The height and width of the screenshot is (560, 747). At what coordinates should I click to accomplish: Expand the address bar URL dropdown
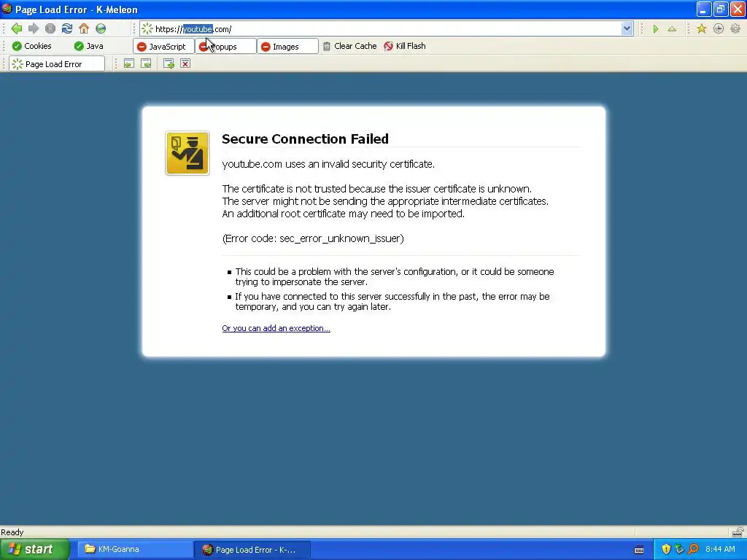click(x=627, y=28)
